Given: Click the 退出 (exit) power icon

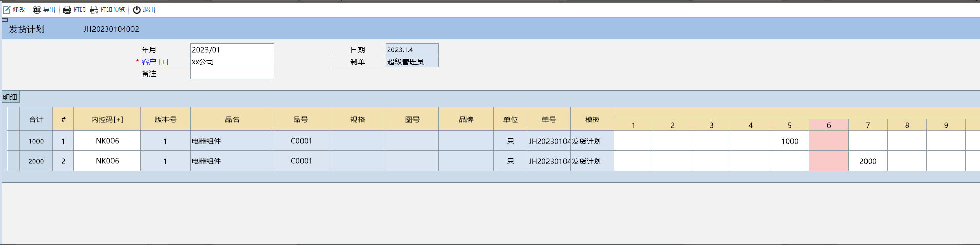Looking at the screenshot, I should 137,10.
